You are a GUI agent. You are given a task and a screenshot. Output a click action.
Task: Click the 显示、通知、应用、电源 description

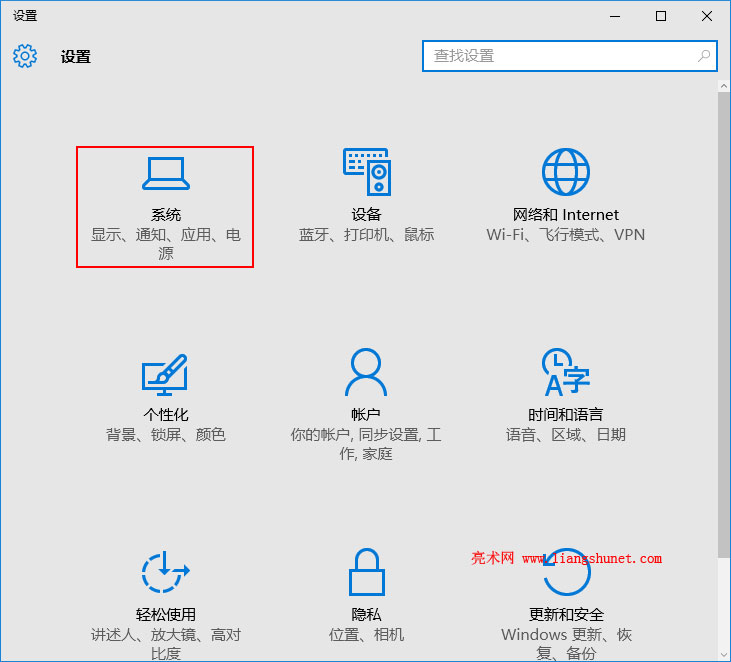(166, 244)
